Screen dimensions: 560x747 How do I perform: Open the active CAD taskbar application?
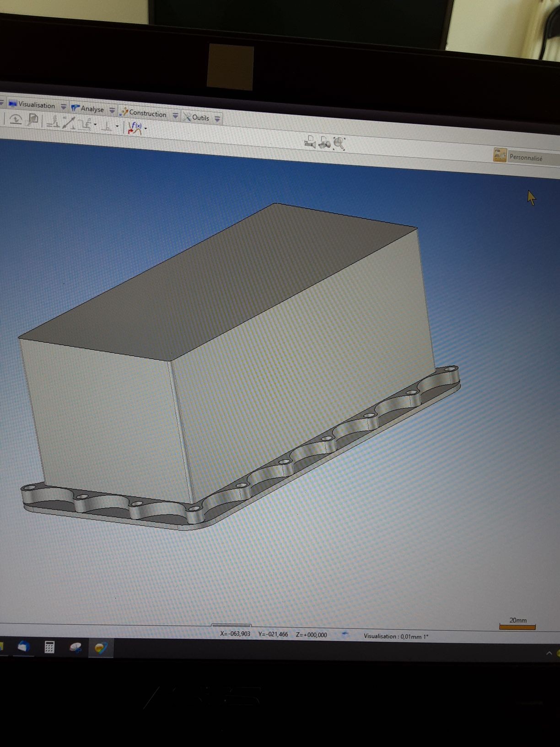tap(101, 648)
